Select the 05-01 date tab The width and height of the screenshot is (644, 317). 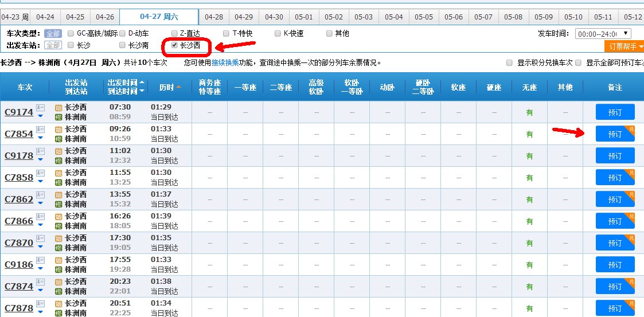[304, 17]
